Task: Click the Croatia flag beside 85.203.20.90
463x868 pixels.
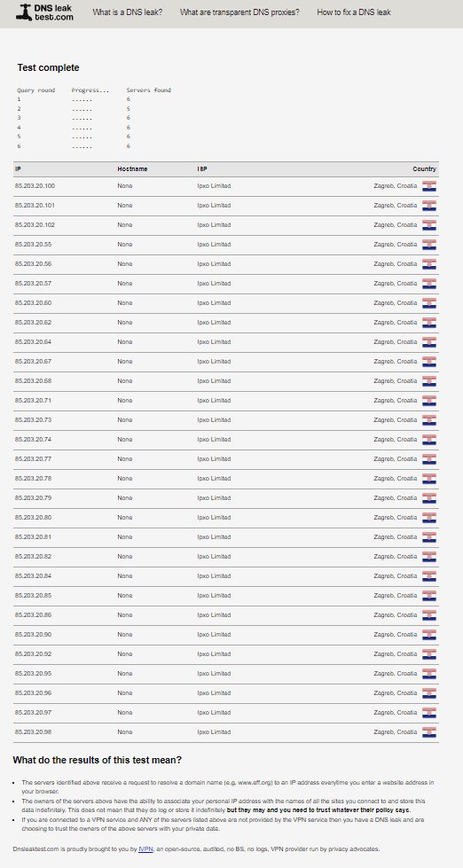Action: click(429, 635)
